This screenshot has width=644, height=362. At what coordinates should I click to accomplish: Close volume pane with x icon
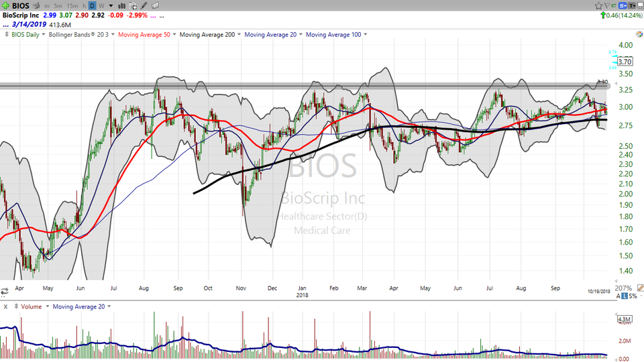click(5, 306)
